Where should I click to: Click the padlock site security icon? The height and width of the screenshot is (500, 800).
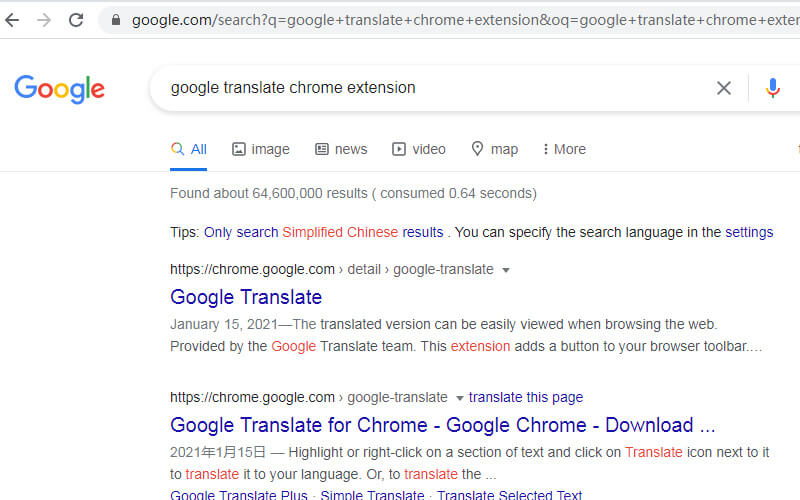[116, 20]
